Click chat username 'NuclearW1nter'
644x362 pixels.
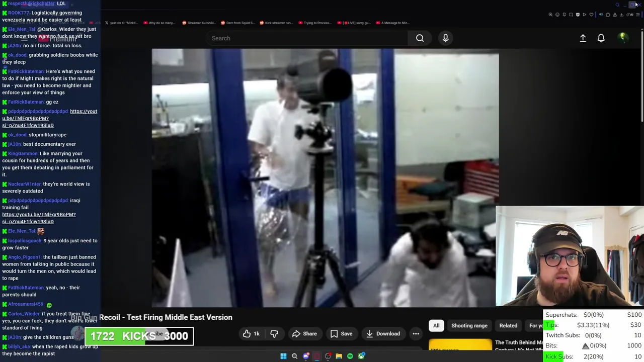(24, 184)
